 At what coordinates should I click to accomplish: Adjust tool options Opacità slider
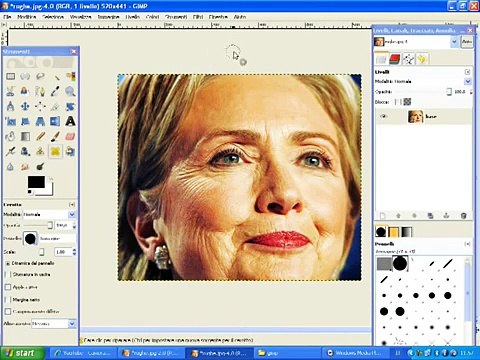point(37,226)
